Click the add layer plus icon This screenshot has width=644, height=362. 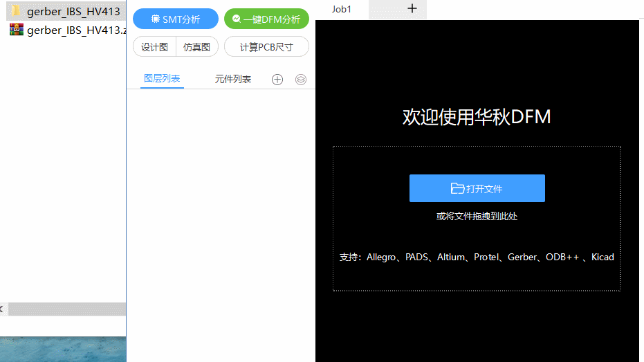coord(277,80)
